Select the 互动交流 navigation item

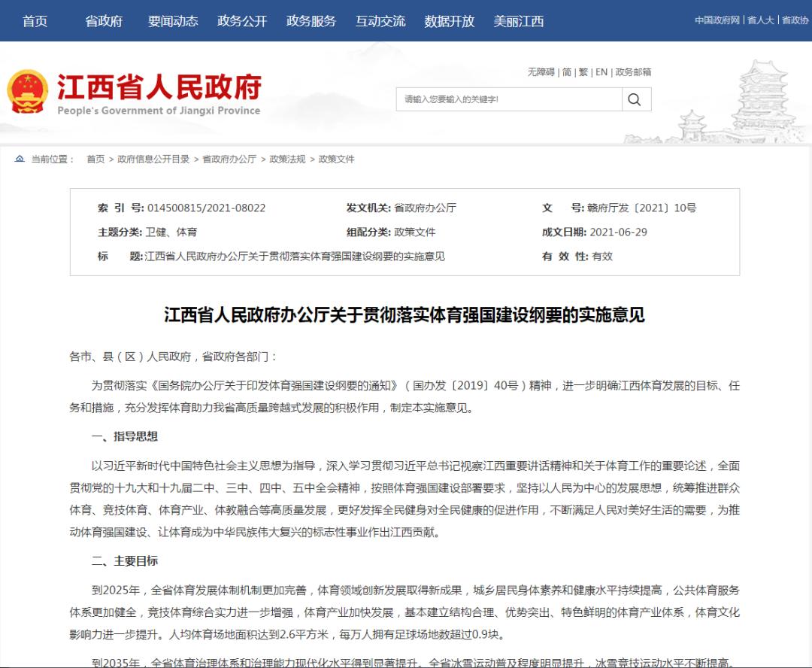click(x=380, y=21)
